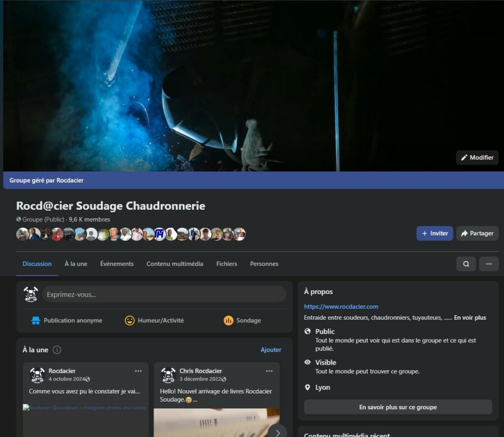Viewport: 504px width, 437px height.
Task: Open the https://www.rocdacier.com link
Action: tap(341, 306)
